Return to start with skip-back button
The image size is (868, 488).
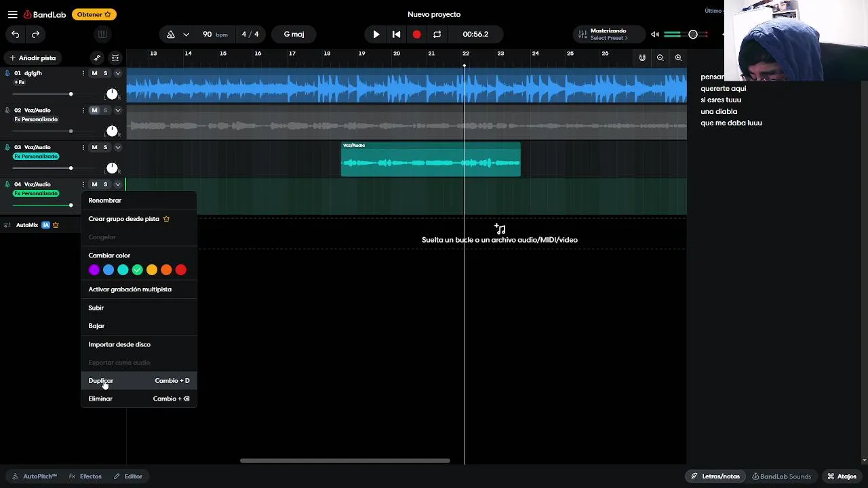[x=396, y=34]
